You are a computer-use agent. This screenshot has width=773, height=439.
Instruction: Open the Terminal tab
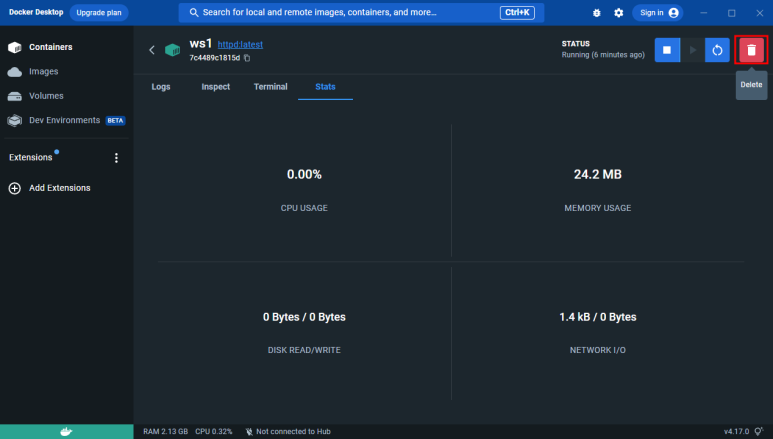[x=270, y=87]
